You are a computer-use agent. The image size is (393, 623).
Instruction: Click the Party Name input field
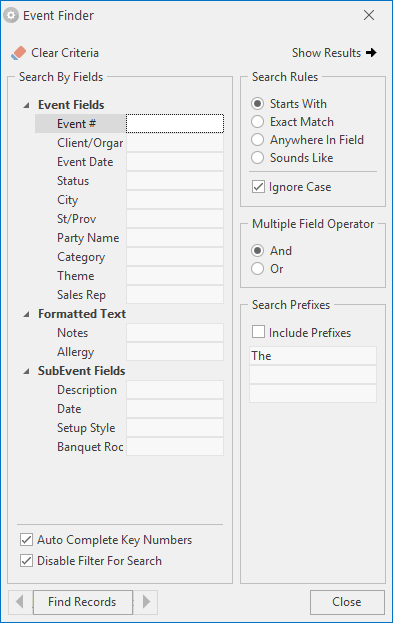pyautogui.click(x=175, y=238)
